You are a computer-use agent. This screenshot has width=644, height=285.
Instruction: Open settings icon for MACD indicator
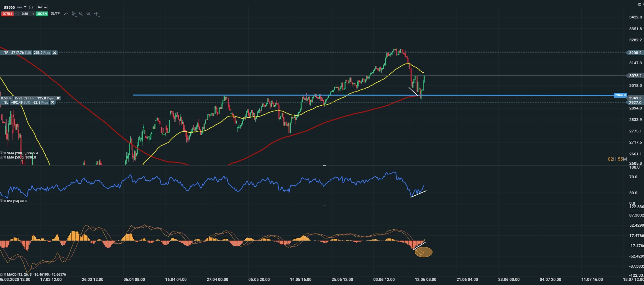pyautogui.click(x=1, y=275)
